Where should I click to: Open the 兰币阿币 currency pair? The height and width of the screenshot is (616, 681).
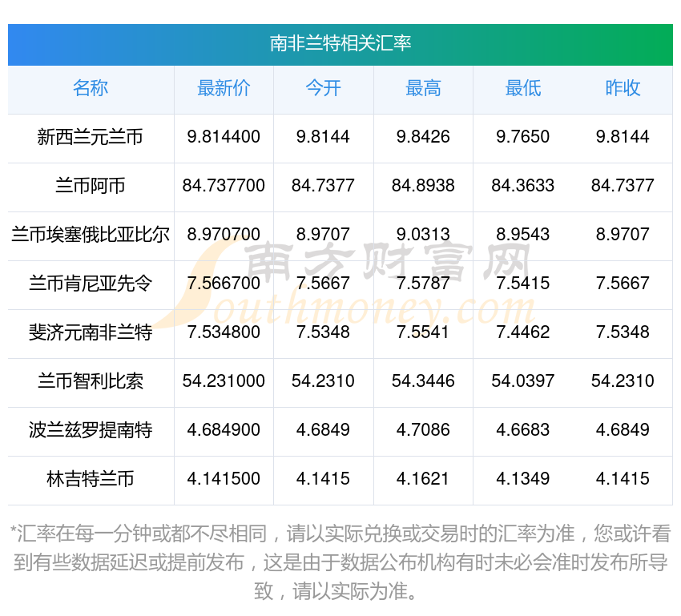(91, 186)
